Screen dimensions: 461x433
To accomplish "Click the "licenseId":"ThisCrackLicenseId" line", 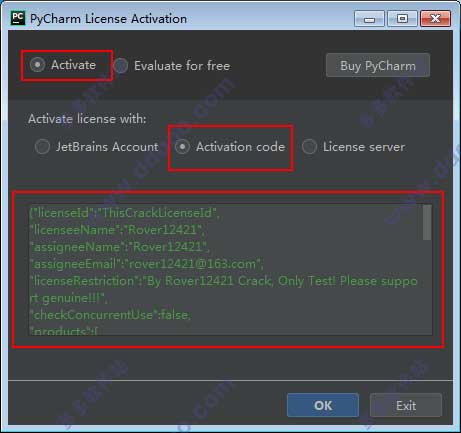I will pos(125,213).
